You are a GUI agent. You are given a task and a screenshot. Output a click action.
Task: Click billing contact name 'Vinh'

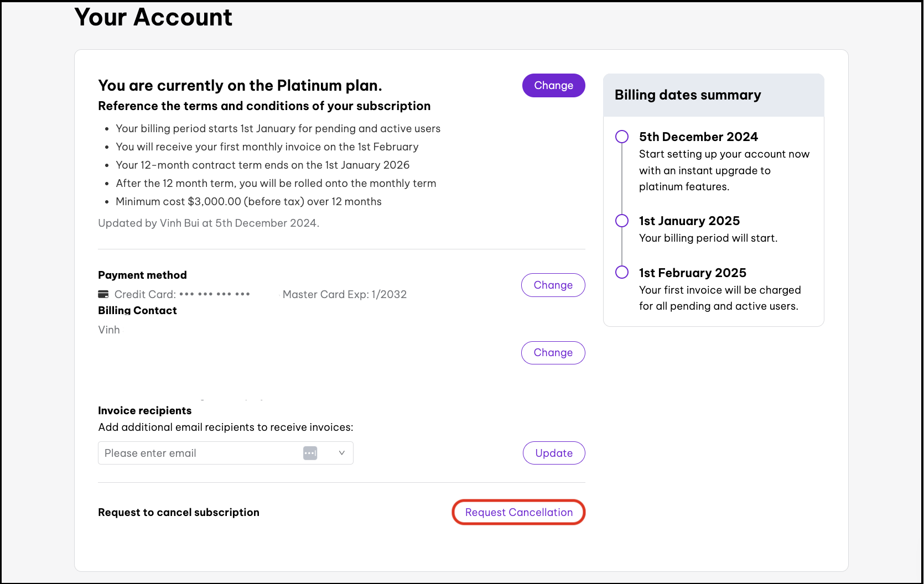pos(109,330)
